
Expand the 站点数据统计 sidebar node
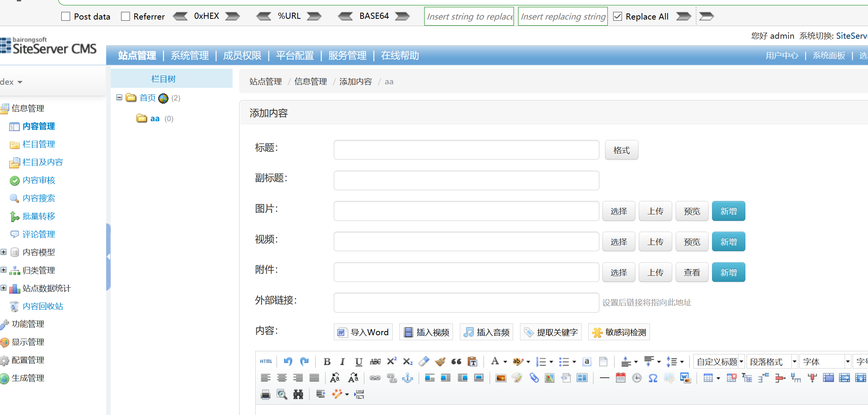tap(3, 288)
